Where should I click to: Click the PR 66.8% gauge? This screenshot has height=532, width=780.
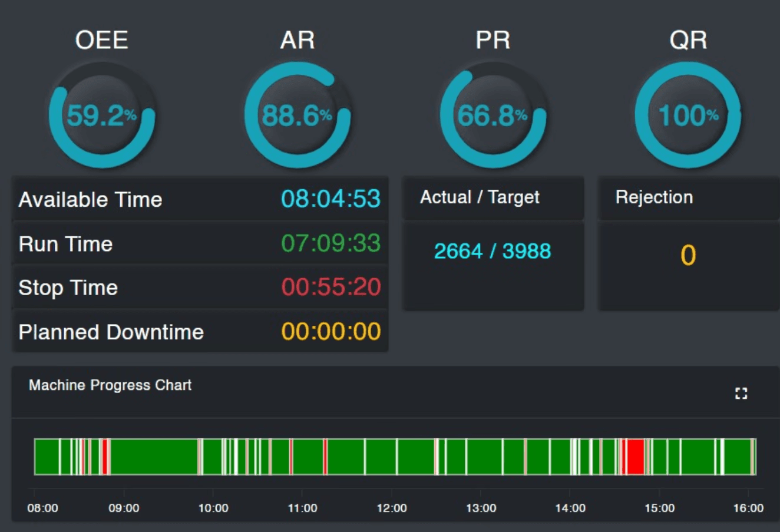[x=493, y=115]
